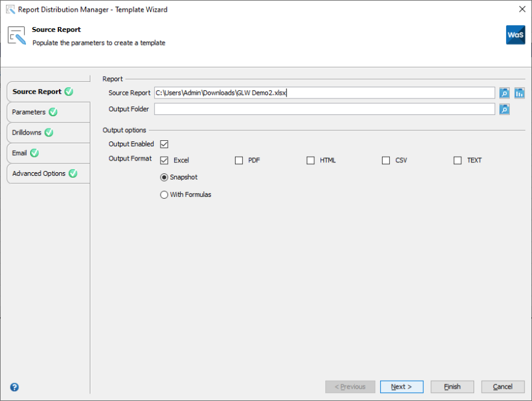This screenshot has height=401, width=532.
Task: Browse for an Output Folder
Action: (504, 109)
